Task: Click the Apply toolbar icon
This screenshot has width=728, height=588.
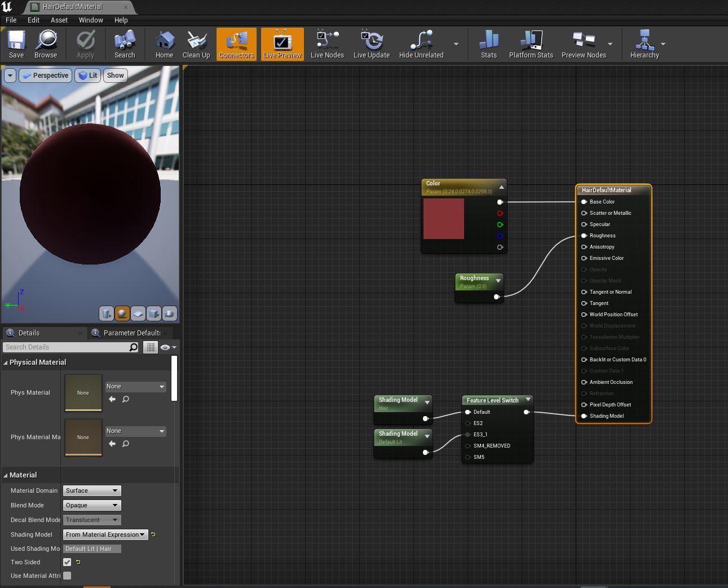Action: click(86, 44)
